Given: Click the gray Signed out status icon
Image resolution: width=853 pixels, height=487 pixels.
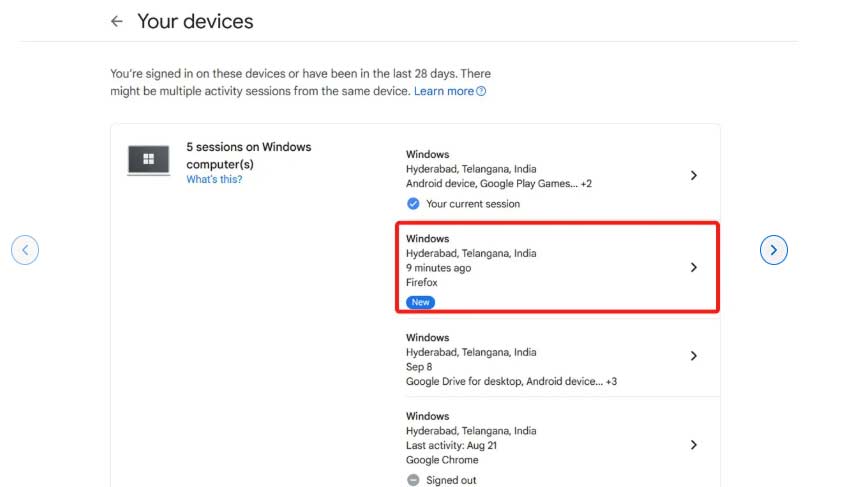Looking at the screenshot, I should (x=413, y=480).
